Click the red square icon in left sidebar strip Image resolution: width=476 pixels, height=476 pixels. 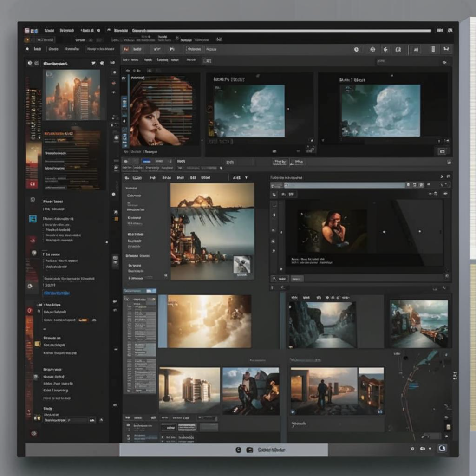point(33,184)
